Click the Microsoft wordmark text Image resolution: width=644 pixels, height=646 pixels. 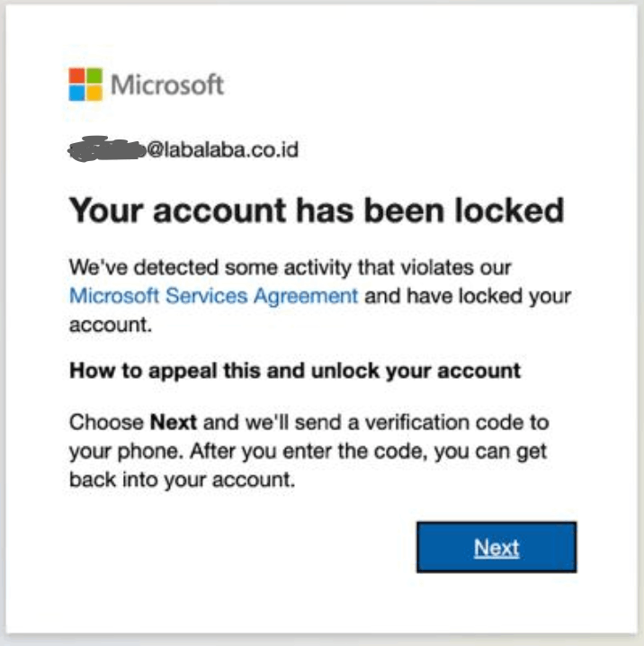click(167, 85)
